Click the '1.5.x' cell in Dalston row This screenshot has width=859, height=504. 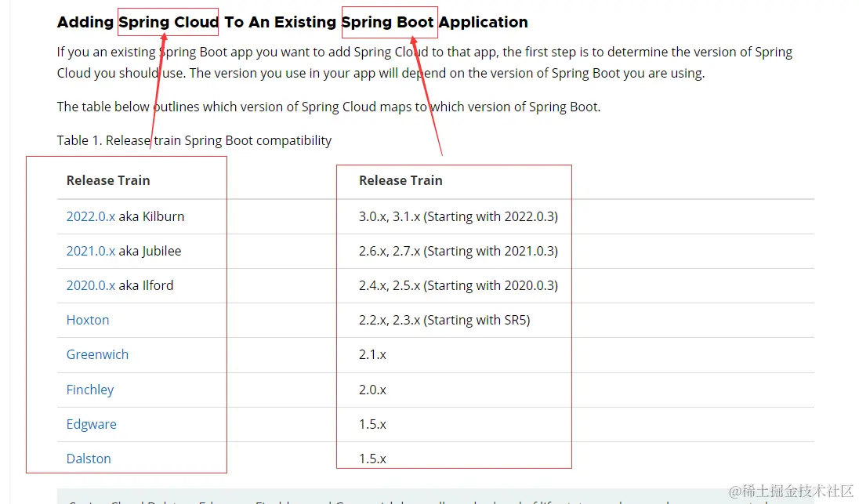[x=372, y=459]
